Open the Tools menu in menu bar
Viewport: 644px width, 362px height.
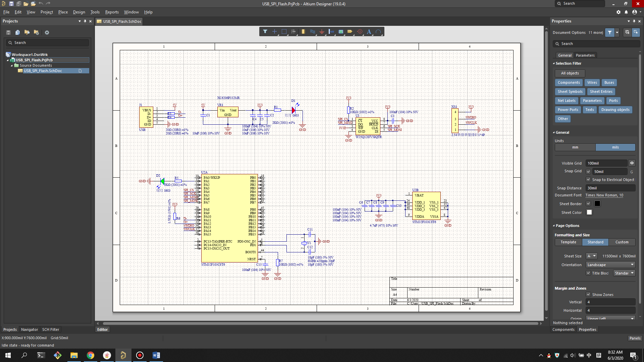(95, 12)
